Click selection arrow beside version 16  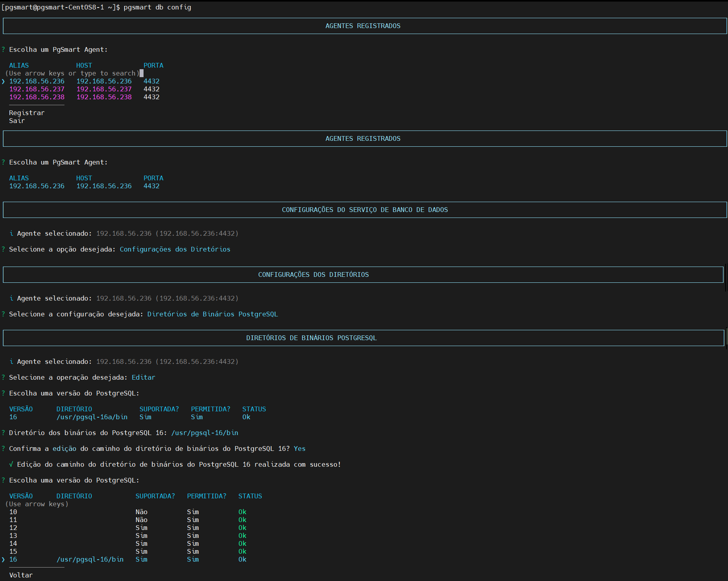click(x=3, y=559)
